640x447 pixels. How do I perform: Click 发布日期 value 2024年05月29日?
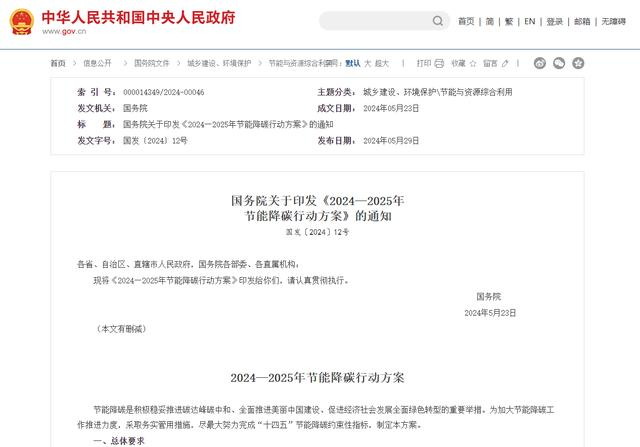(391, 140)
